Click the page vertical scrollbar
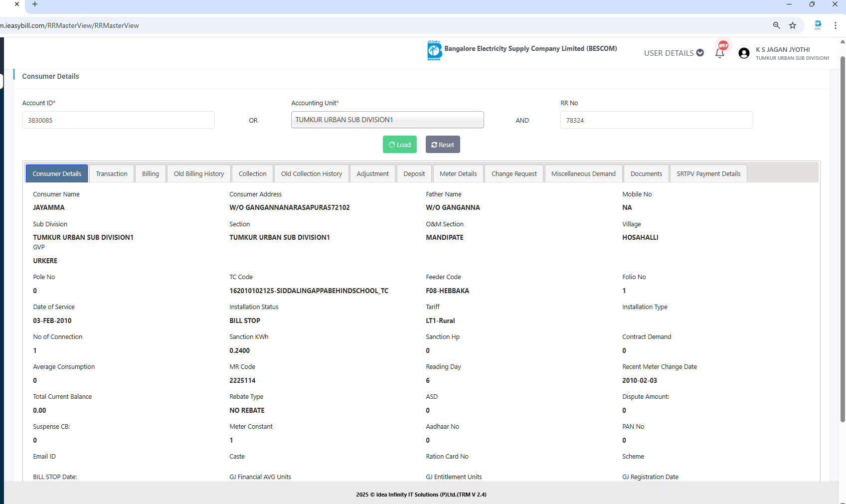 click(x=843, y=239)
